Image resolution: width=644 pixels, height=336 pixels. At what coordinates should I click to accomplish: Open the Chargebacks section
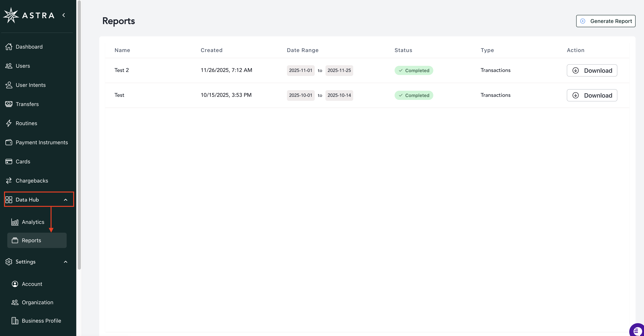(x=32, y=181)
